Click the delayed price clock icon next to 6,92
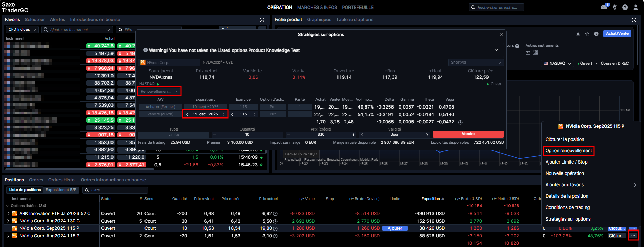 (275, 214)
